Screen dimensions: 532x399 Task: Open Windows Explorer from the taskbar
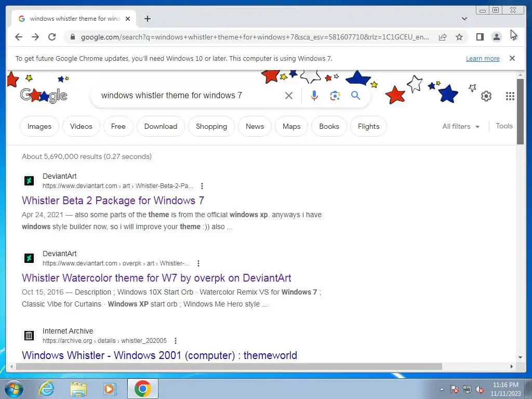(x=78, y=389)
